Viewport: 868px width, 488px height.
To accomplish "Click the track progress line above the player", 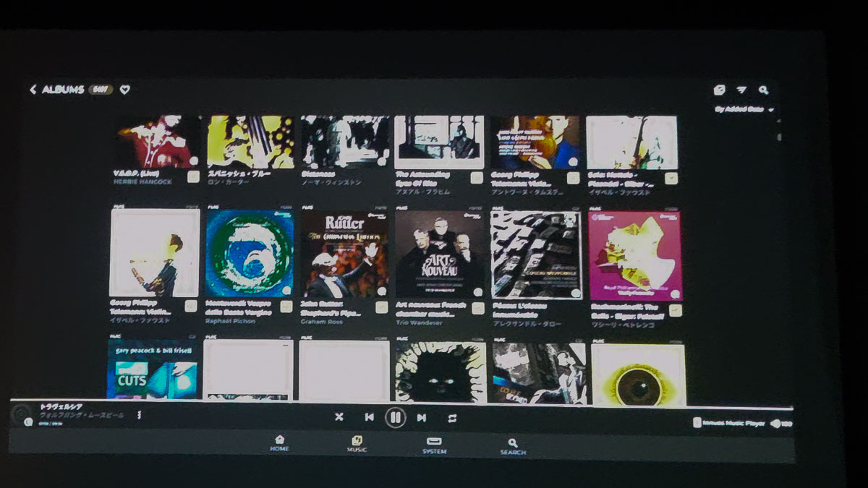I will (401, 403).
